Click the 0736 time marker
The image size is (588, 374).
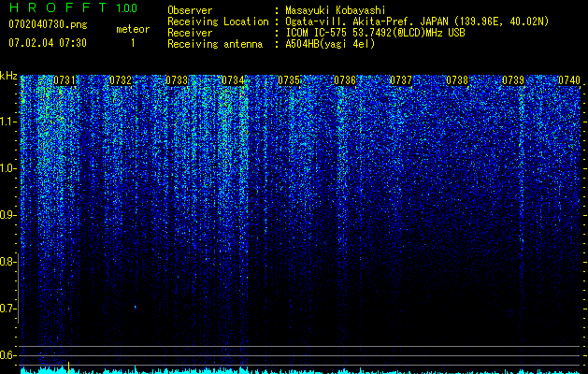click(345, 80)
